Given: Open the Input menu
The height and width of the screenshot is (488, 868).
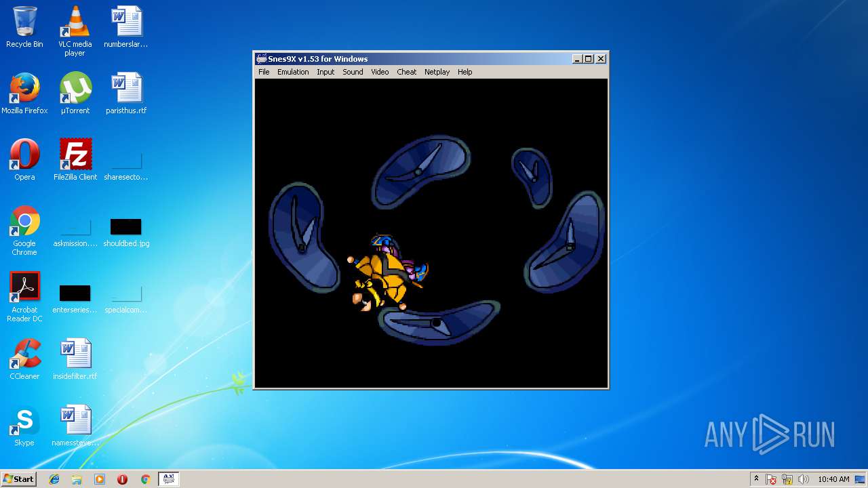Looking at the screenshot, I should pyautogui.click(x=325, y=72).
